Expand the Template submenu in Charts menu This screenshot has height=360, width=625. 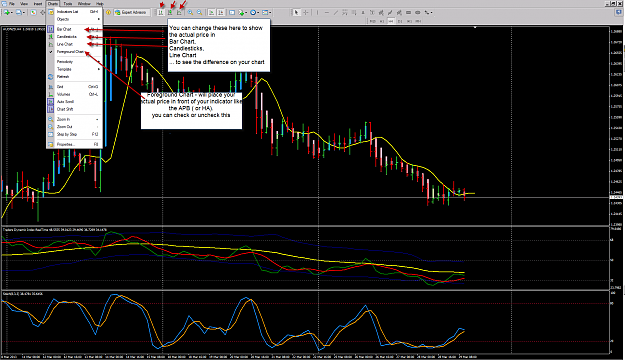(74, 69)
